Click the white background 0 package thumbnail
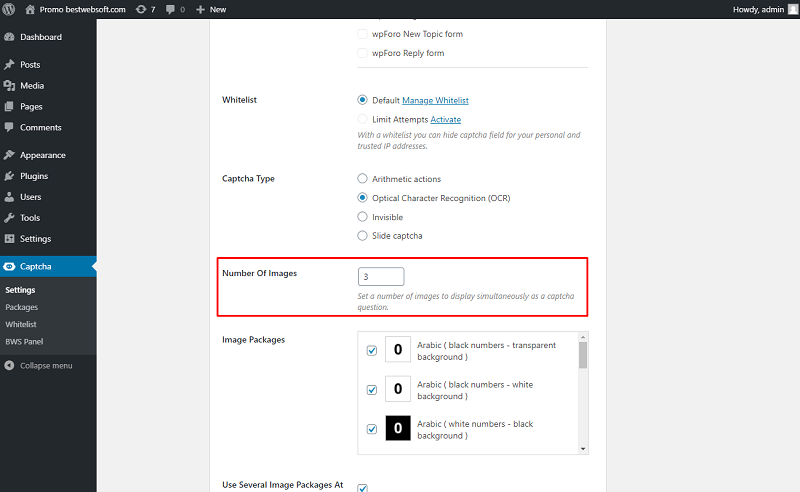 (398, 389)
